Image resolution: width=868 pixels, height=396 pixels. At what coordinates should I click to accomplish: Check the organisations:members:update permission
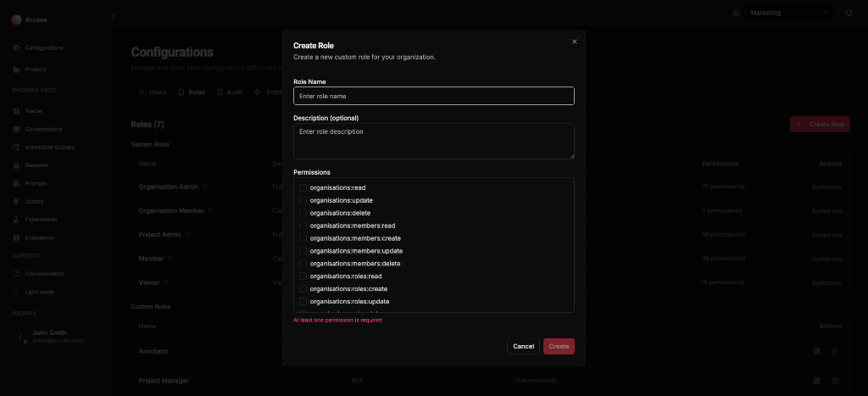click(303, 252)
